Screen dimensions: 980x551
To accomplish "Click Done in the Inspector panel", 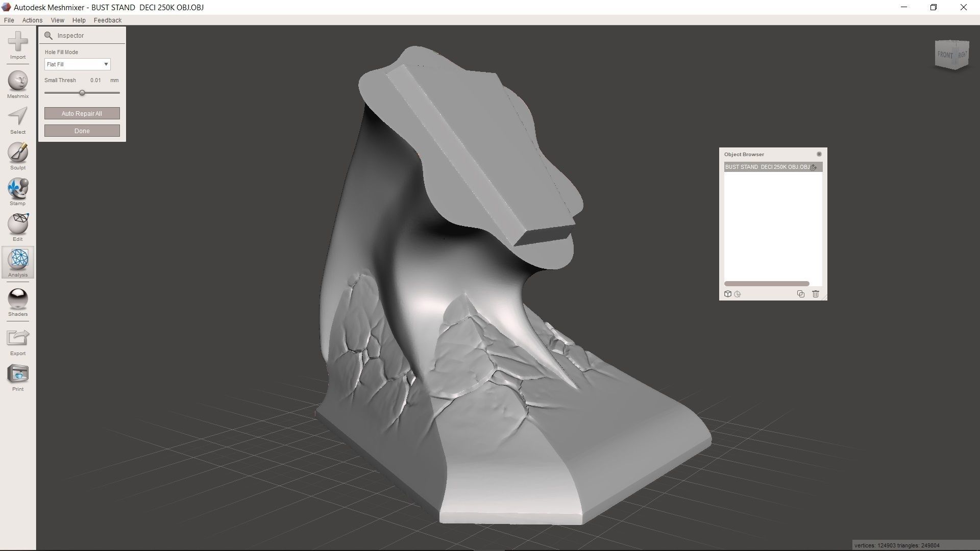I will point(82,131).
